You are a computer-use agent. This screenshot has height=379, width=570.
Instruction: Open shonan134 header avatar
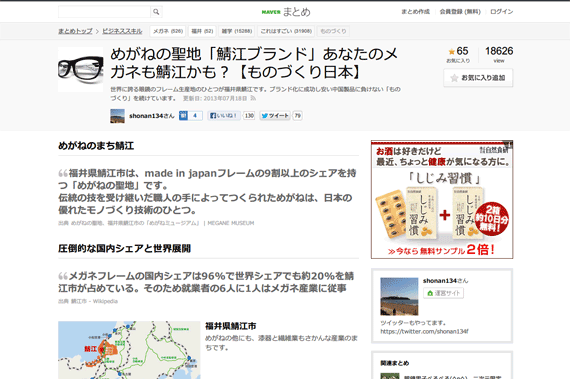117,116
